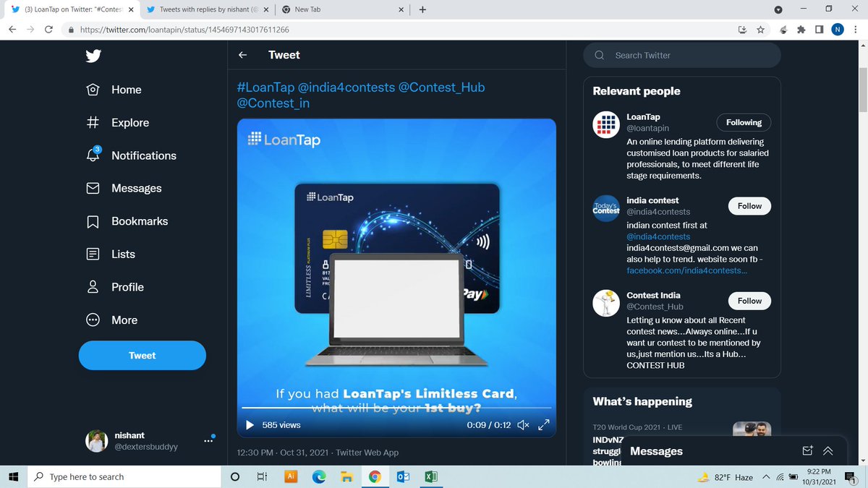Open Windows Start menu
868x488 pixels.
click(12, 476)
